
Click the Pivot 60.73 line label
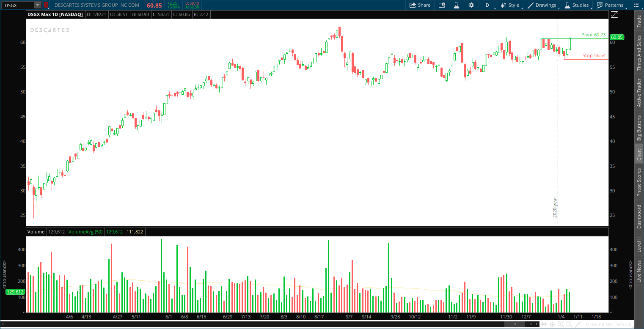(593, 35)
